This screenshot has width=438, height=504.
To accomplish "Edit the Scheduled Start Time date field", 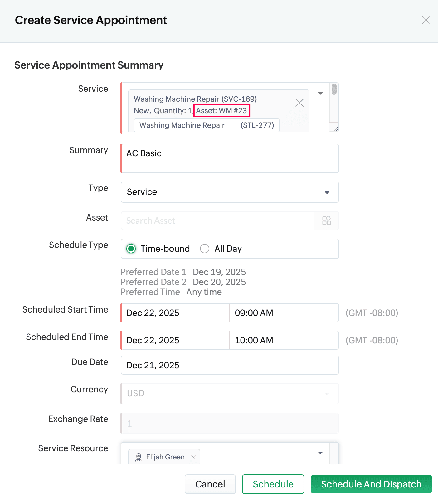I will click(175, 313).
